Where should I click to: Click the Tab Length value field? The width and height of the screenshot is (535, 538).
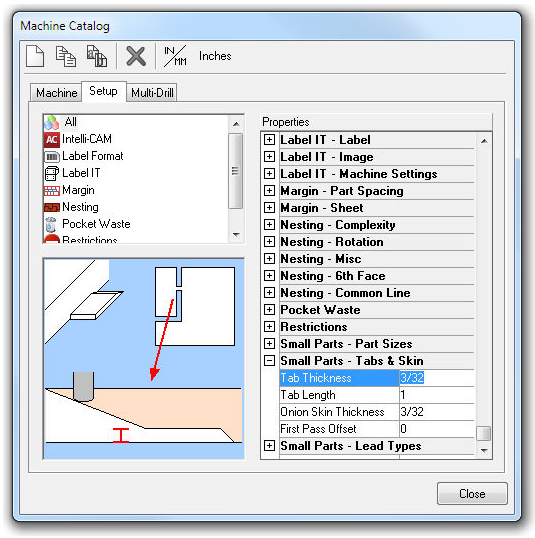point(437,395)
